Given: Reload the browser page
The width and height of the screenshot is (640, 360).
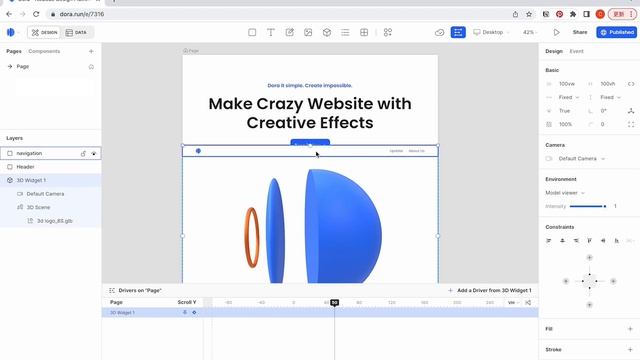Looking at the screenshot, I should [x=36, y=14].
